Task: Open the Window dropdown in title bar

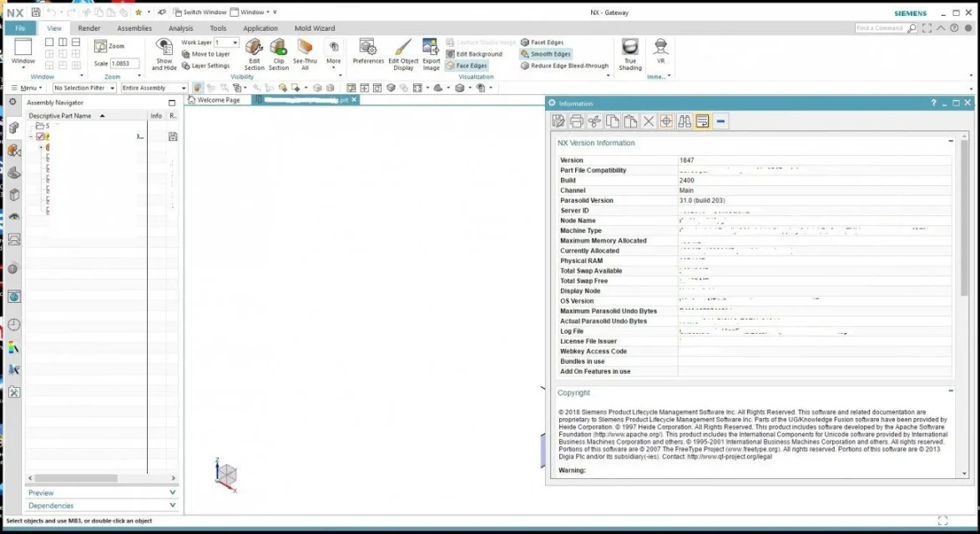Action: point(250,12)
